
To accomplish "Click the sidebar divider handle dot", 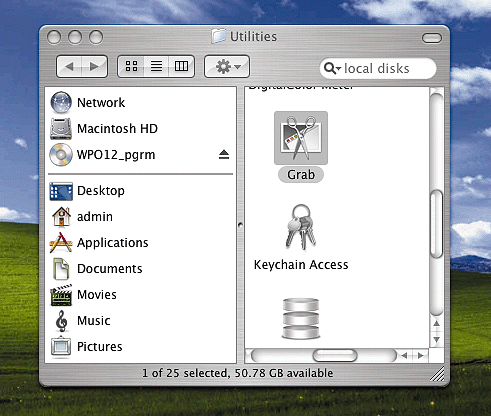I will pos(240,225).
